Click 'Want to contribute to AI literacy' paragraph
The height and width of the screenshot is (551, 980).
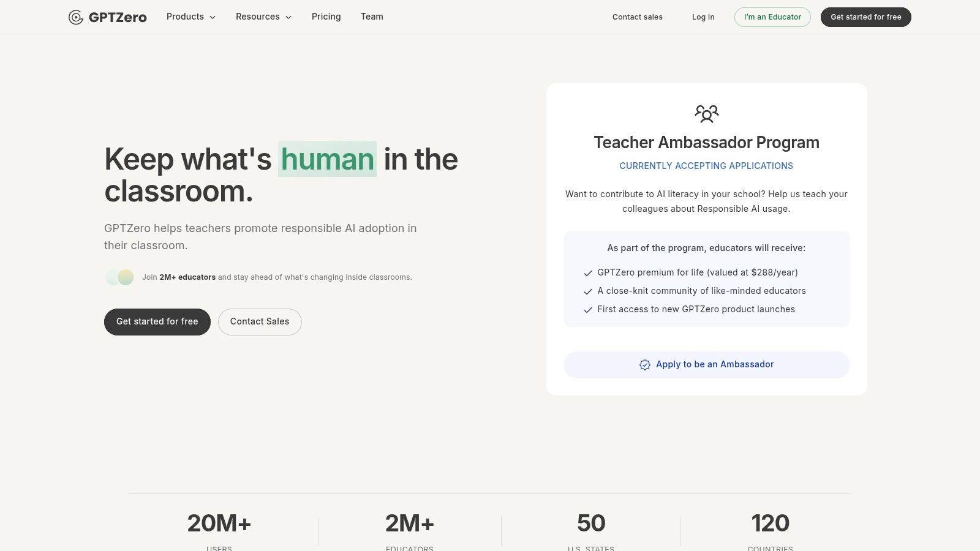click(x=706, y=201)
